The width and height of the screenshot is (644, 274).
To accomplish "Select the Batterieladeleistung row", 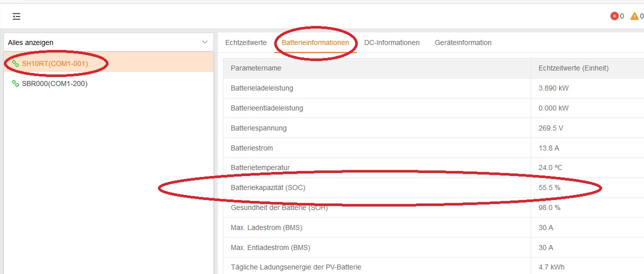I will point(262,88).
